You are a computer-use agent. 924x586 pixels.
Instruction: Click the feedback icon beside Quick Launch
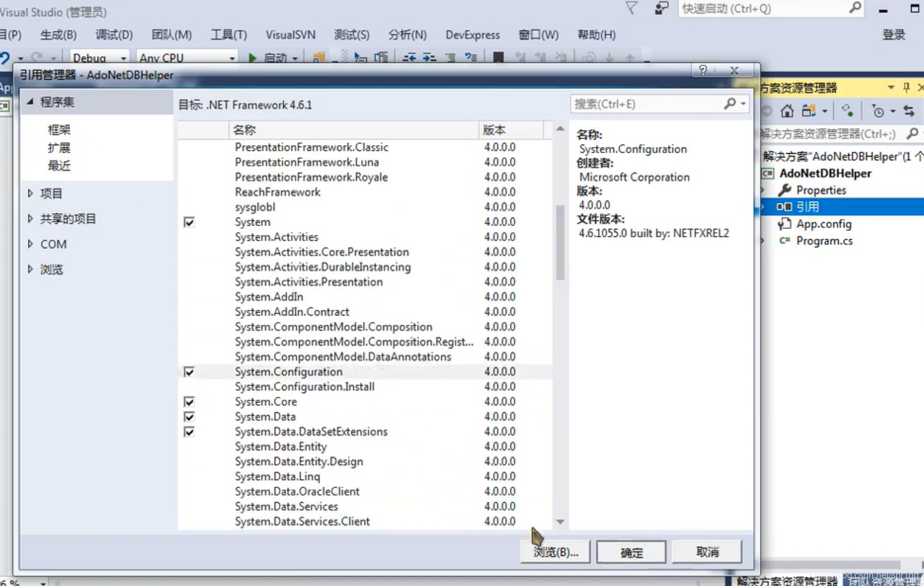click(x=661, y=8)
